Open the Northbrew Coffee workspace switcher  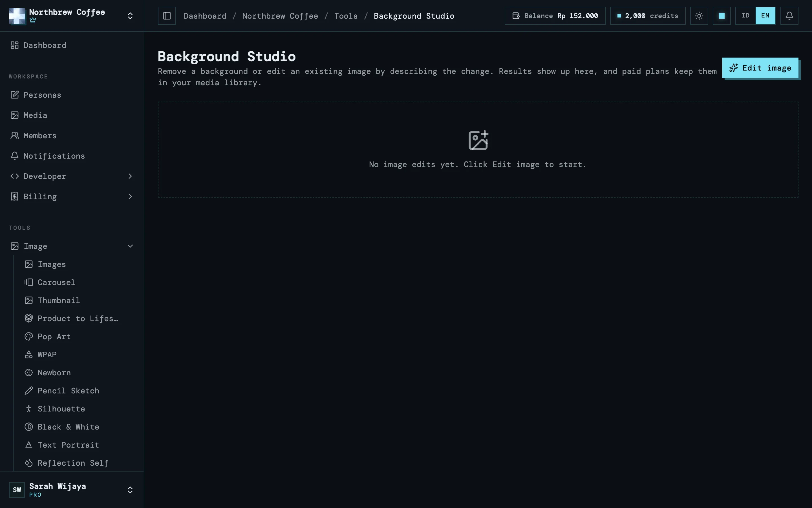tap(72, 16)
